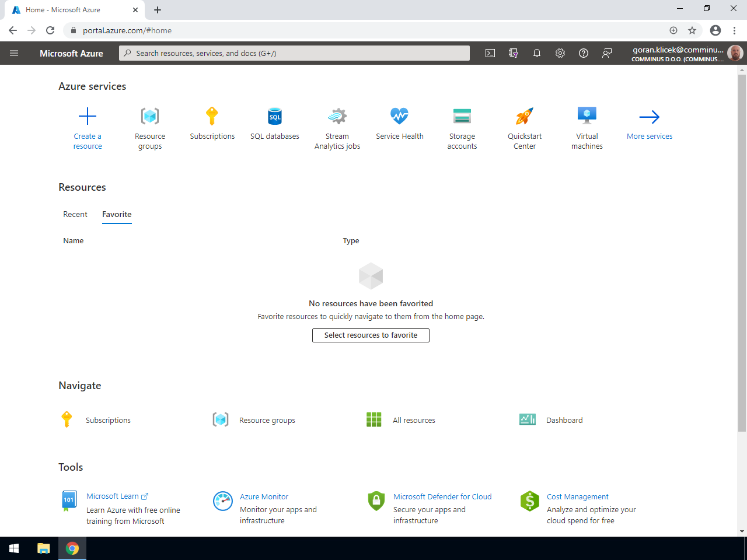Open the Microsoft Learn link
The width and height of the screenshot is (747, 560).
[x=117, y=496]
